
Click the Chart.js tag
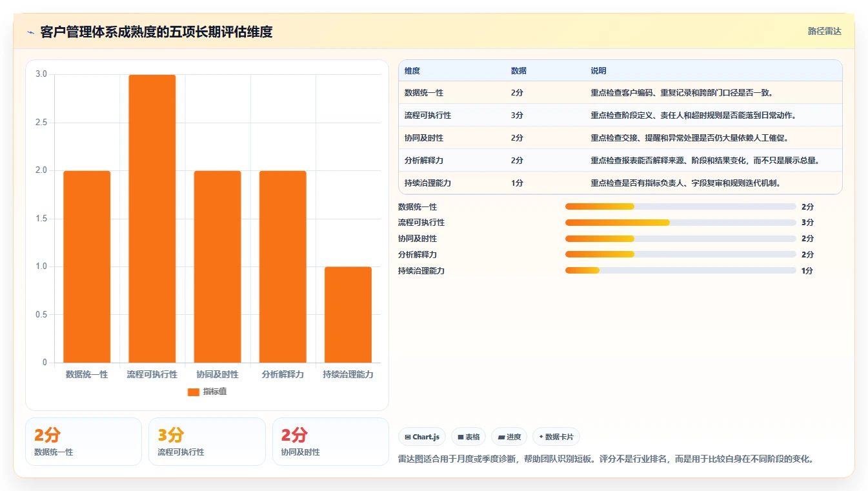pos(422,437)
